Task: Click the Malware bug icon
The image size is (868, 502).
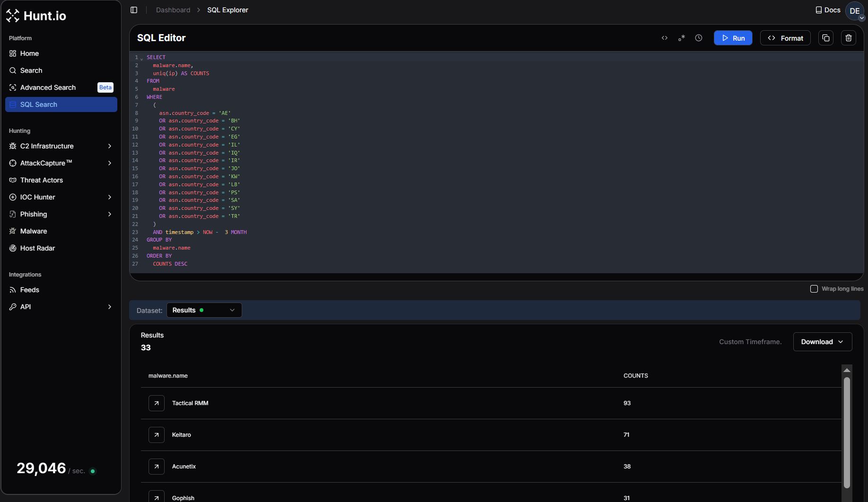Action: [x=13, y=231]
